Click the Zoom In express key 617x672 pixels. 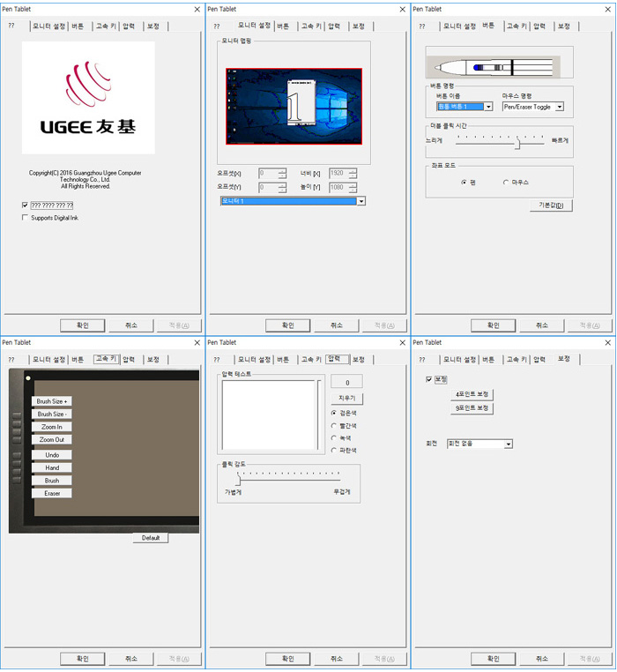[x=51, y=427]
